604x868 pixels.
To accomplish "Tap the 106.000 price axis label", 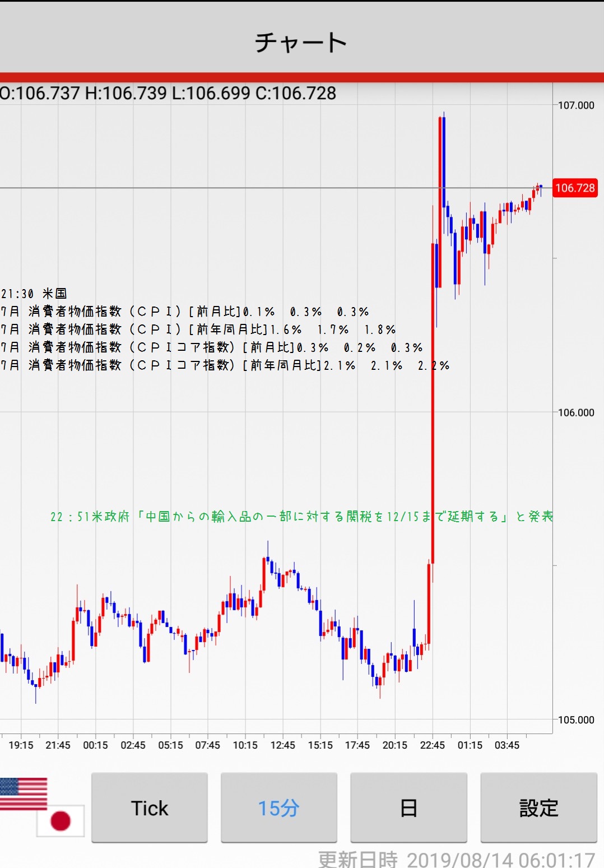I will click(576, 412).
